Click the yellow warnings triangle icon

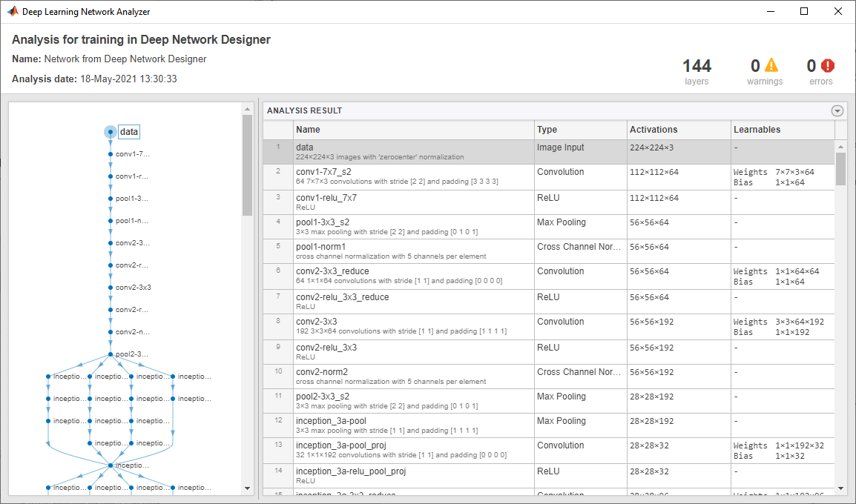tap(772, 66)
